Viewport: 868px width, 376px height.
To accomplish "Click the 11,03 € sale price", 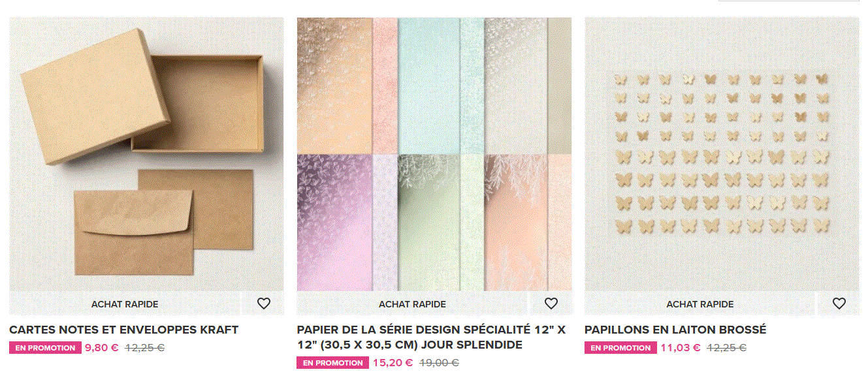I will (681, 348).
